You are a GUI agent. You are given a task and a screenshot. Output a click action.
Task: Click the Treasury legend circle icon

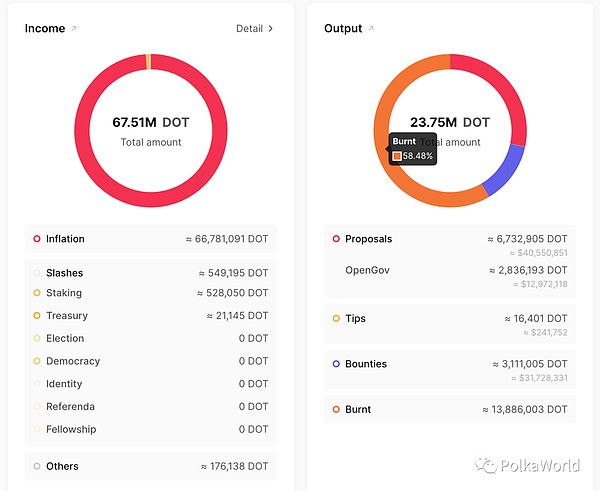coord(37,316)
